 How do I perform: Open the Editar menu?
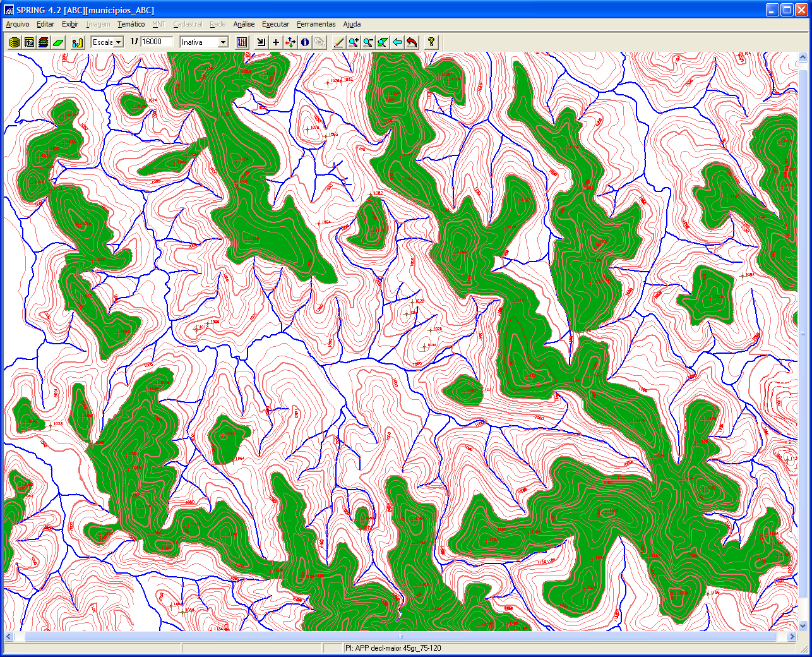(45, 24)
